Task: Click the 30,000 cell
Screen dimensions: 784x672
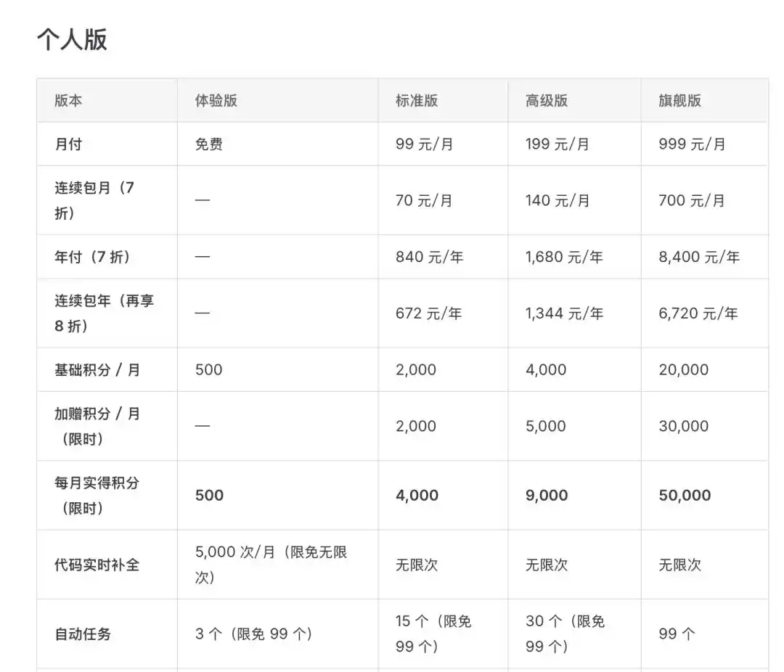Action: [x=684, y=427]
